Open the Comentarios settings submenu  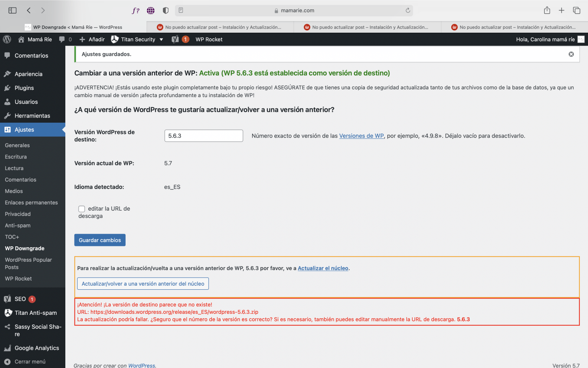tap(20, 180)
